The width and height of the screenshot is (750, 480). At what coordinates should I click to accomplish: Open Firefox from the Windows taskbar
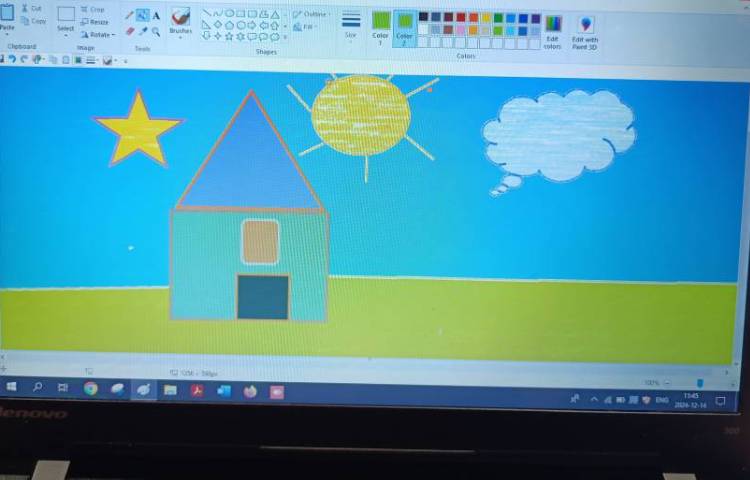(250, 391)
